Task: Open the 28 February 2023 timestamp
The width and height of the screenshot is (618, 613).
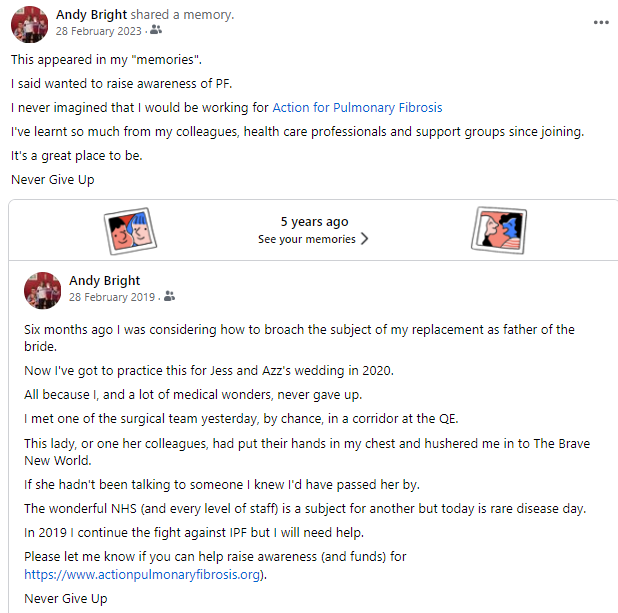Action: click(x=99, y=32)
